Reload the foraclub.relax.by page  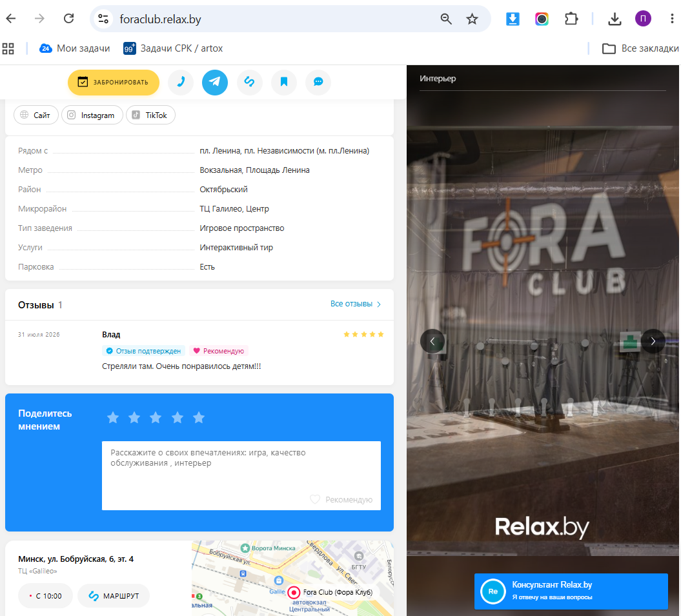[68, 19]
